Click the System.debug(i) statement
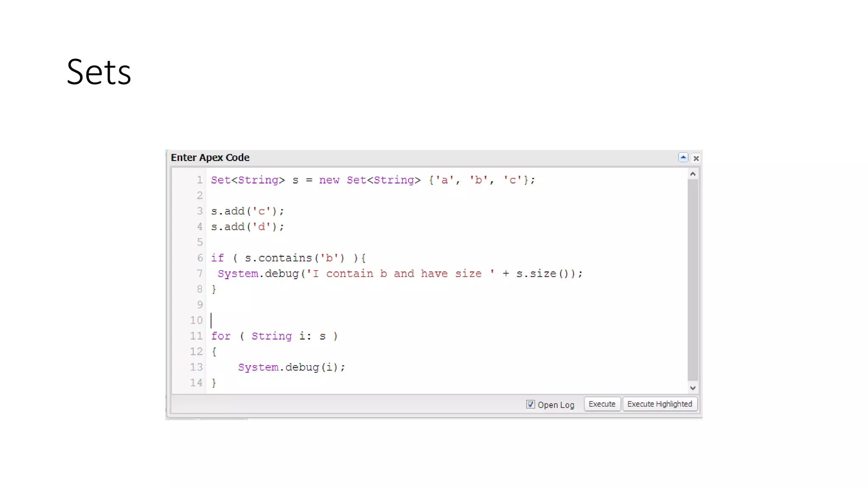Viewport: 868px width, 488px height. [292, 367]
